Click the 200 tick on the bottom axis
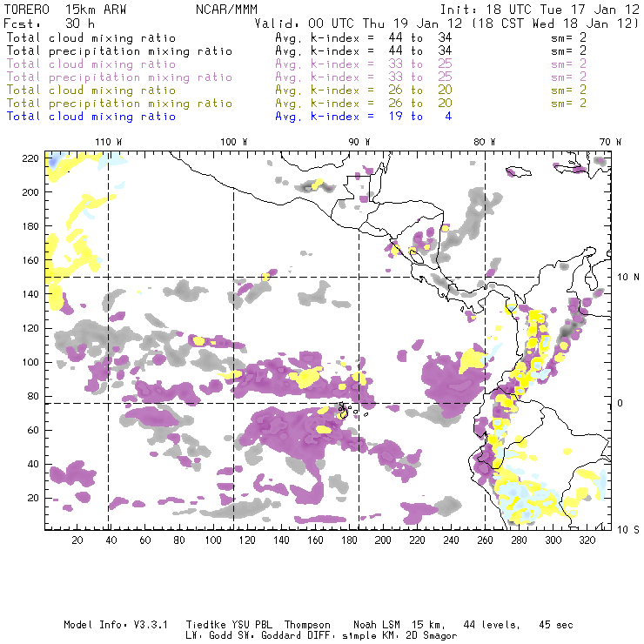644x644 pixels. pos(383,541)
